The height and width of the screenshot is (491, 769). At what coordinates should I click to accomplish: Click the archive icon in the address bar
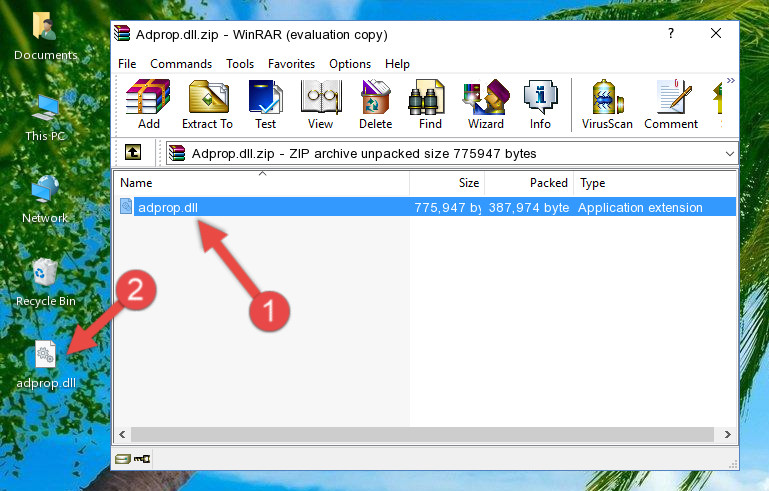pos(177,154)
